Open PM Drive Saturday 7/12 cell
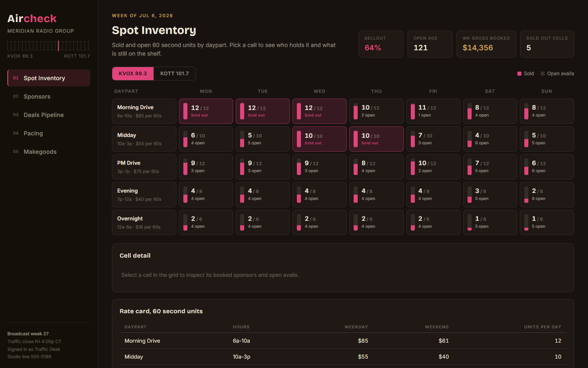Screen dimensions: 588x368 (490, 167)
